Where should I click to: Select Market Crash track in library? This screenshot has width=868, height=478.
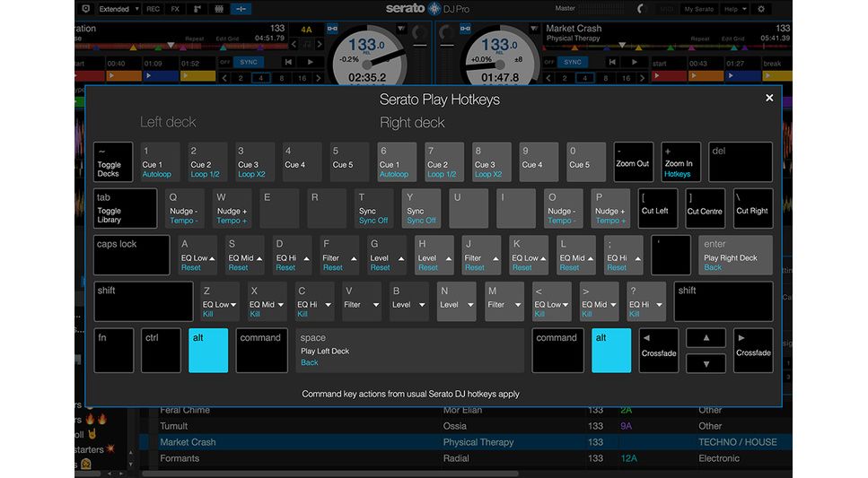(x=189, y=442)
